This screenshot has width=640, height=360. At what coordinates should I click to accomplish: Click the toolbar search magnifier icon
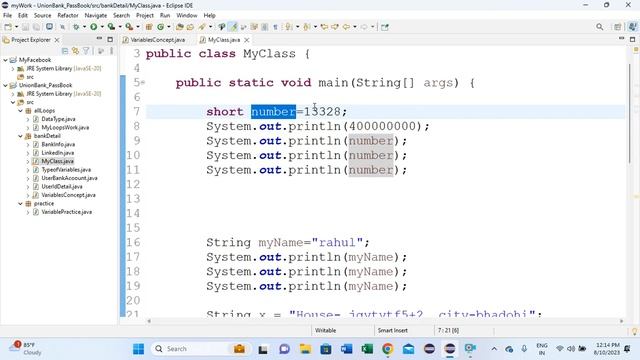[x=599, y=27]
